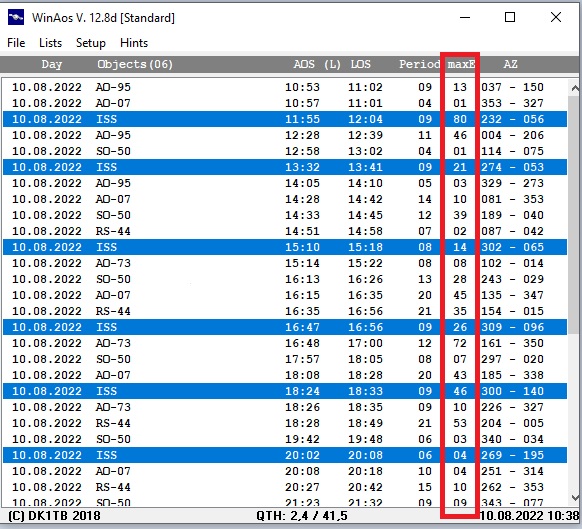Select the AO-73 pass at 16:48
582x529 pixels.
point(285,343)
